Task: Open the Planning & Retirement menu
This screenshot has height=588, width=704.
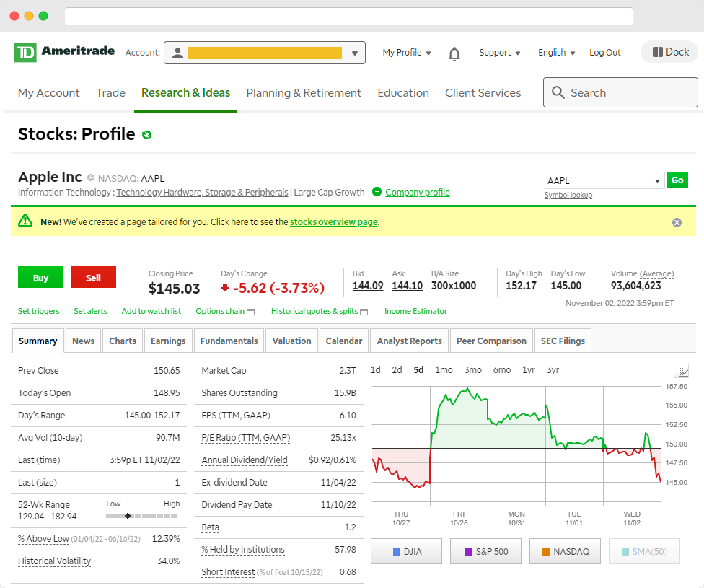Action: (304, 93)
